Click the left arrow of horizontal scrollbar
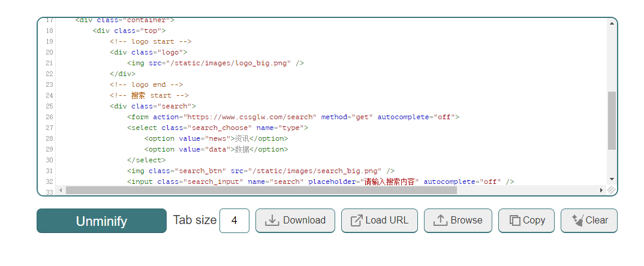Screen dimensions: 644x266 (61, 190)
